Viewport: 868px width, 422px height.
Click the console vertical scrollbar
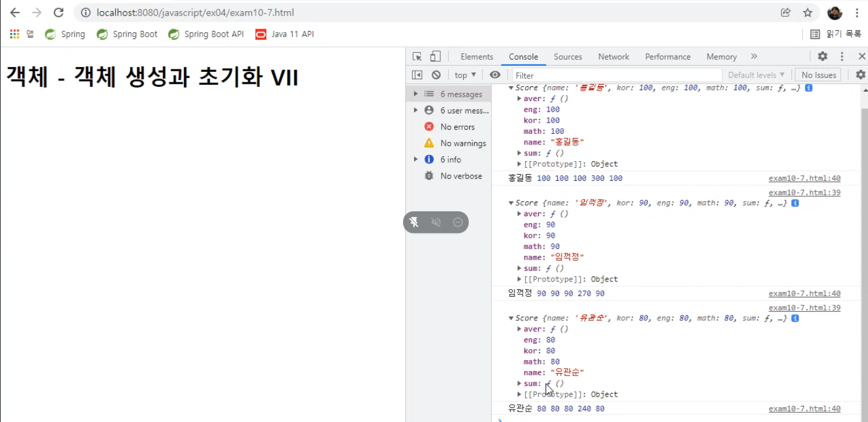[x=864, y=262]
